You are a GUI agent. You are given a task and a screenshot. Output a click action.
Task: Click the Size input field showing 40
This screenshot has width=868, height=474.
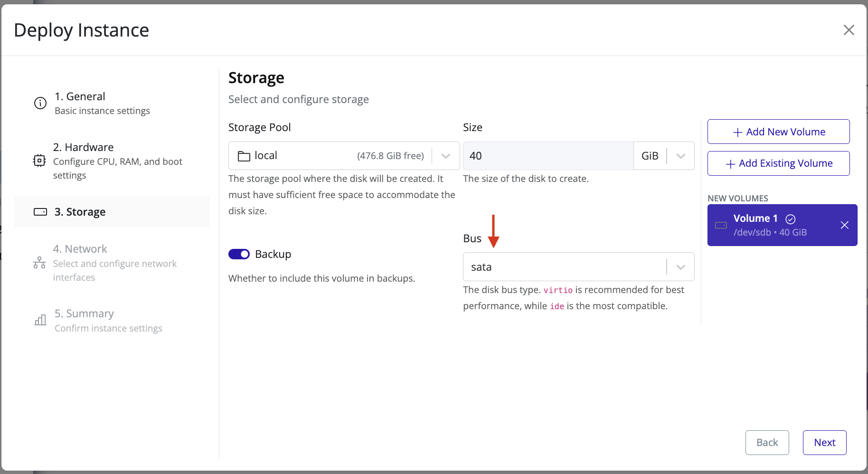point(548,156)
